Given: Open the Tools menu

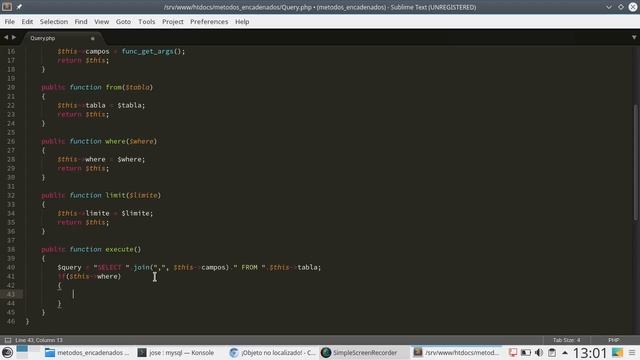Looking at the screenshot, I should click(147, 22).
